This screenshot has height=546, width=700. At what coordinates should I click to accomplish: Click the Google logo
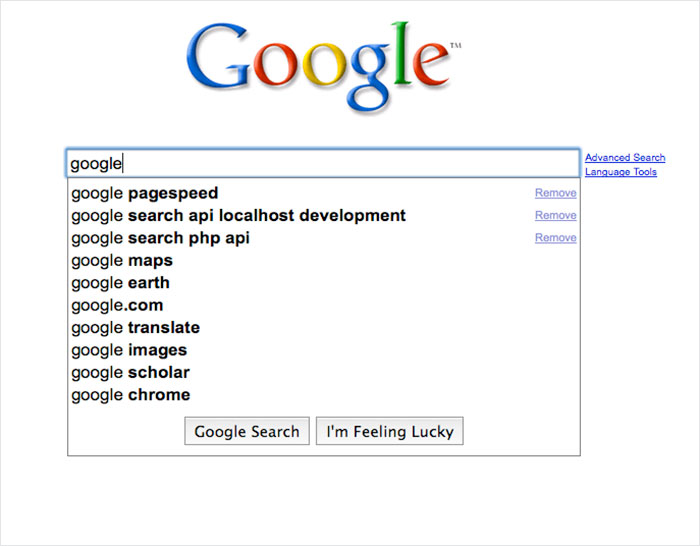pos(318,67)
